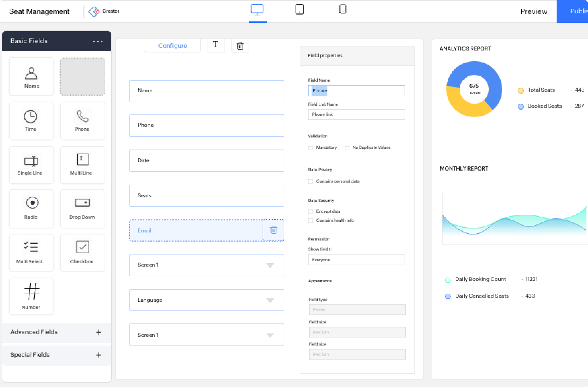Tick the No Duplicate Values checkbox
This screenshot has width=588, height=388.
click(347, 148)
